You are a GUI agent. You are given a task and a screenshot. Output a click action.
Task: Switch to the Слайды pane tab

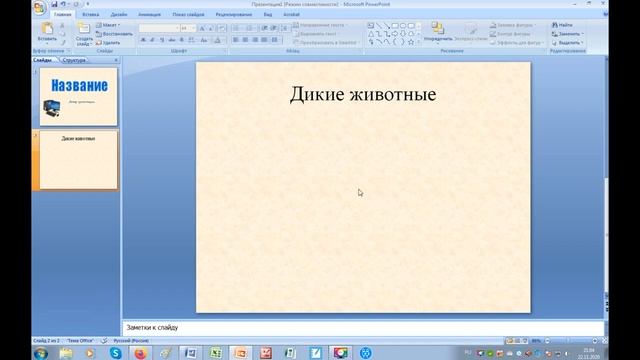pyautogui.click(x=42, y=60)
